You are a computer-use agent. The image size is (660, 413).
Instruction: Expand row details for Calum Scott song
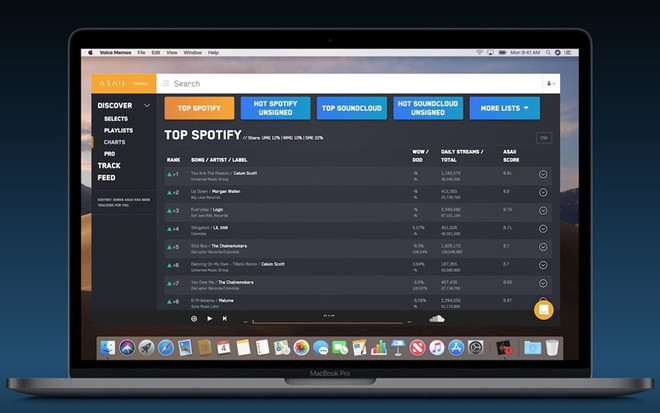pos(543,174)
